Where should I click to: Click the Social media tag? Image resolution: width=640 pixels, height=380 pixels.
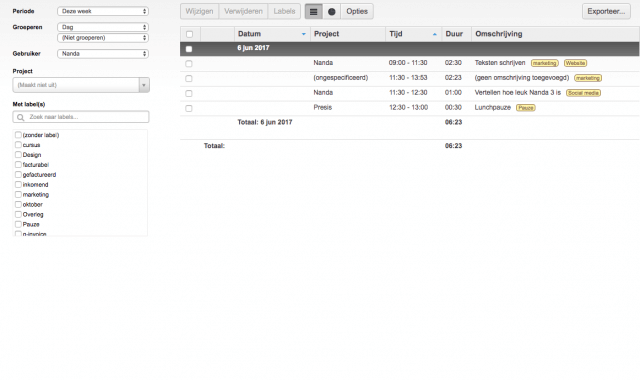(583, 93)
